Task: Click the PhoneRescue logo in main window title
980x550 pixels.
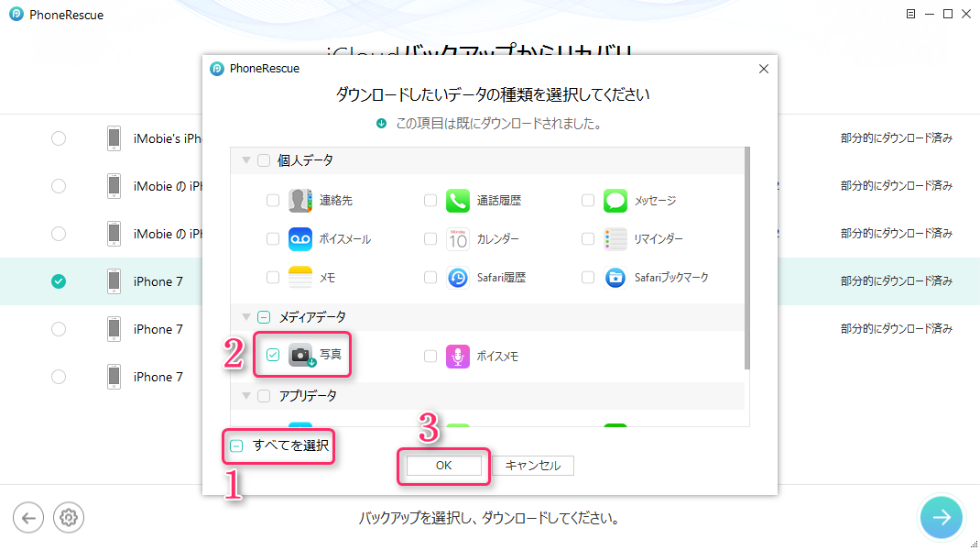Action: [16, 14]
